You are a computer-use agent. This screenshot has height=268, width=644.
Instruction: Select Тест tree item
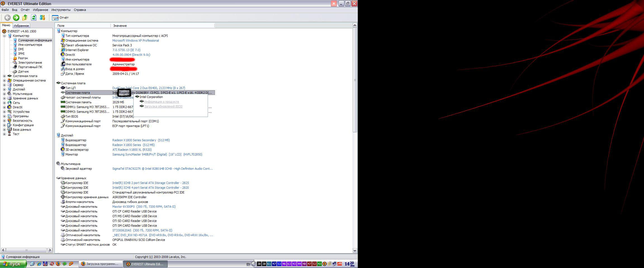[16, 134]
